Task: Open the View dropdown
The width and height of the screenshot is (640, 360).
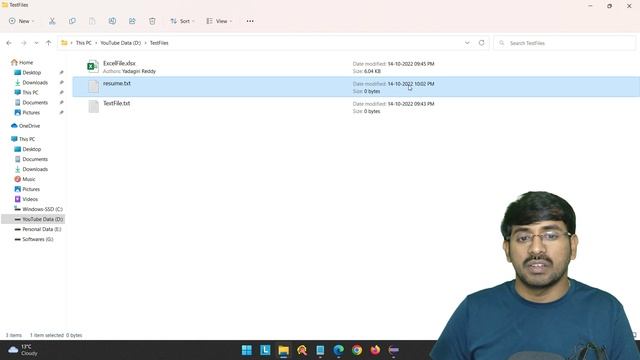Action: (219, 21)
